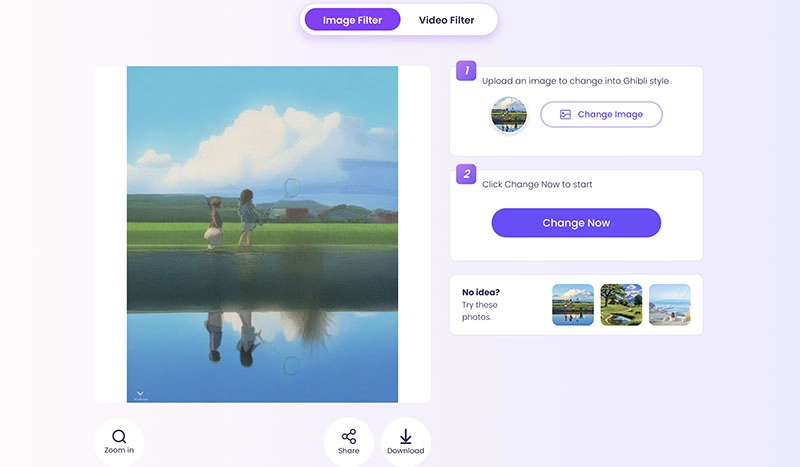Try the lake reflection sample photo

[x=573, y=305]
